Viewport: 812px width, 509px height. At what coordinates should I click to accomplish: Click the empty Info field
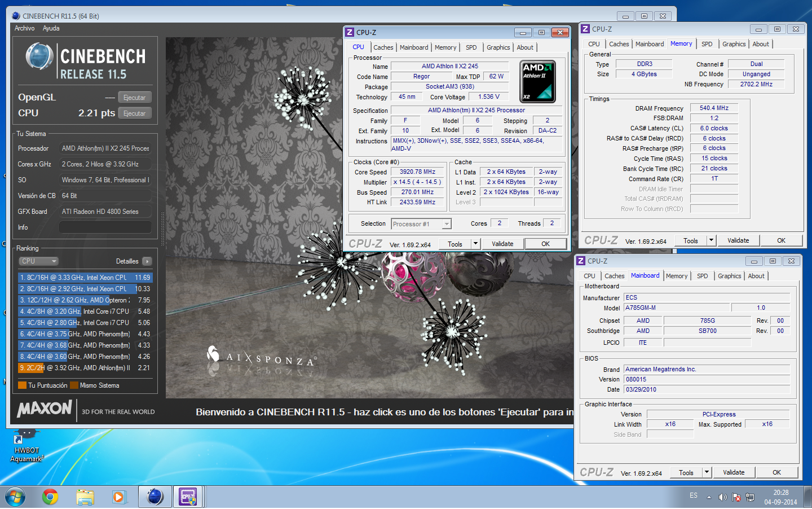tap(105, 227)
